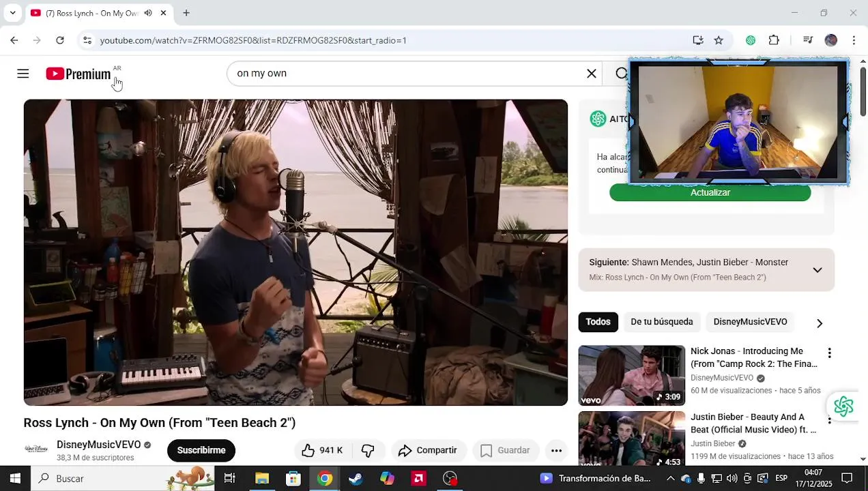Open the notification center icon
Screen dimensions: 868x491
click(x=847, y=478)
